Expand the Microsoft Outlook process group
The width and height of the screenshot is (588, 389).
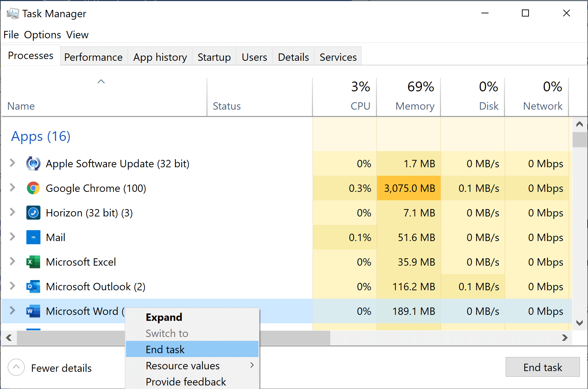point(12,286)
